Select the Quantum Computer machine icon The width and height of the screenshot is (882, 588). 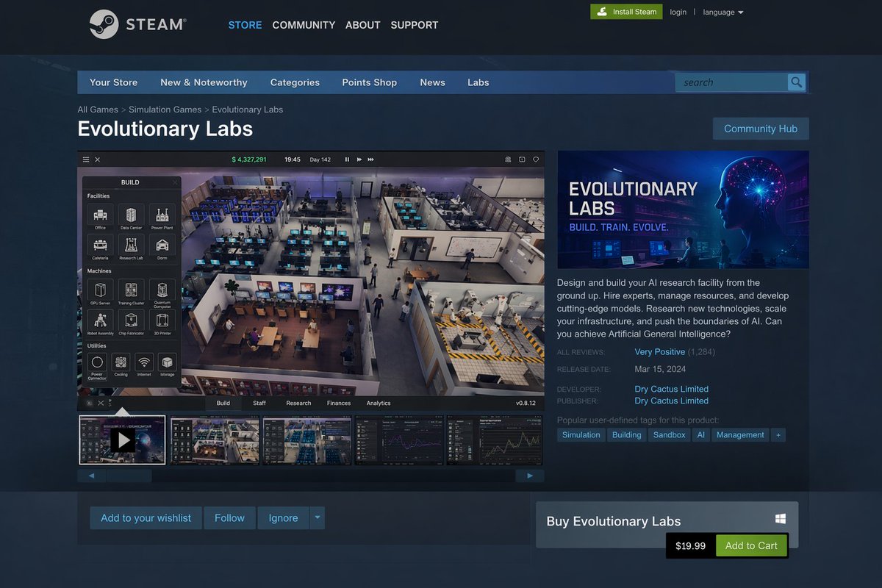[x=162, y=290]
